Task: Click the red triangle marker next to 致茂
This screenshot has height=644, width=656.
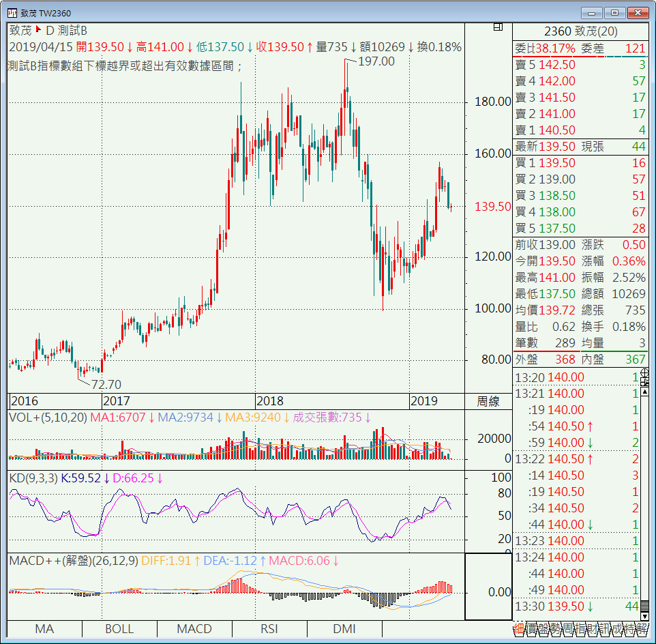Action: [38, 29]
